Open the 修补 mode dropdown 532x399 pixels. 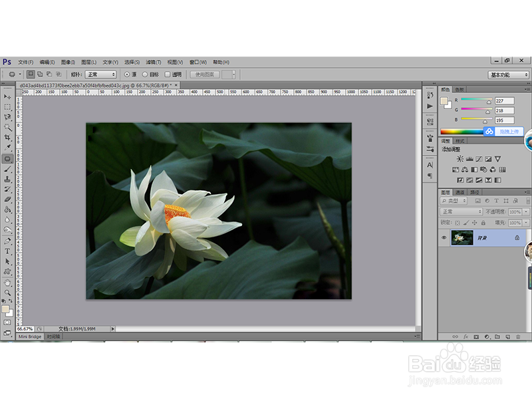coord(101,74)
